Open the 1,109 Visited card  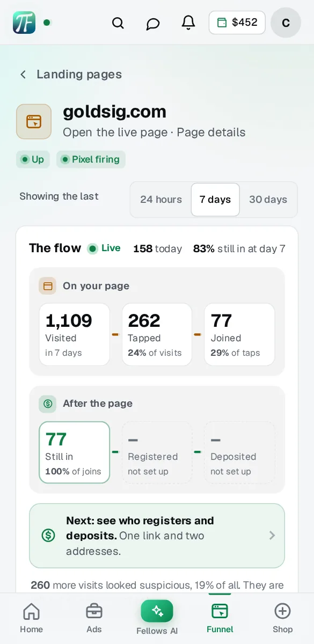[75, 335]
